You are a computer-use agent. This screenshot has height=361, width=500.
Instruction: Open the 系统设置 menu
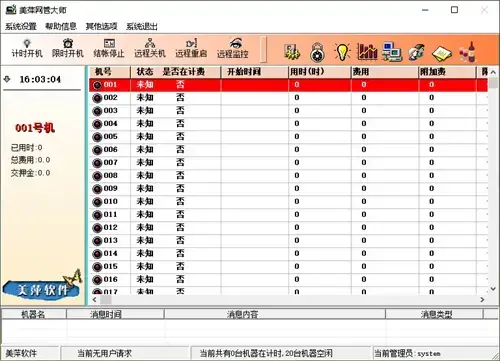[x=21, y=26]
